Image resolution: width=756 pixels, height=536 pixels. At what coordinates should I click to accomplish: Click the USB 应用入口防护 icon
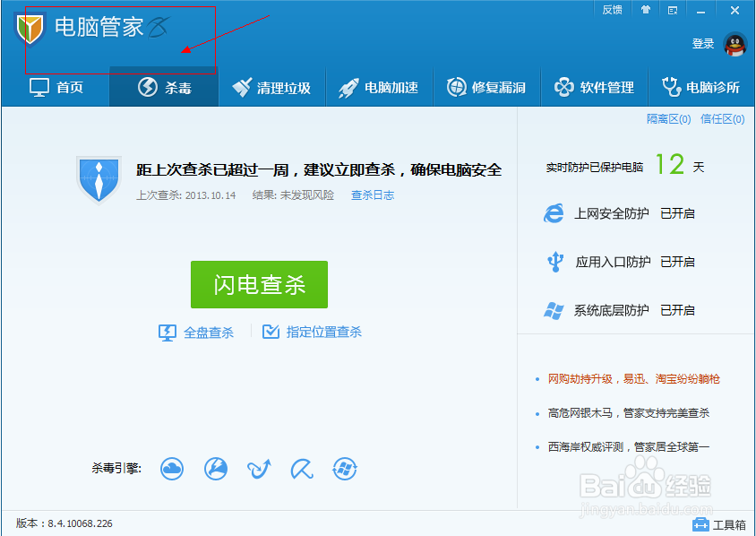tap(555, 262)
